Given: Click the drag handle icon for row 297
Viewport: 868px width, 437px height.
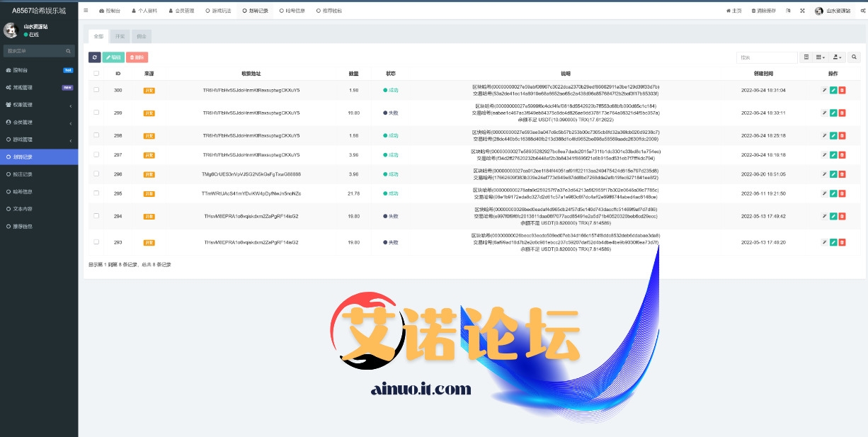Looking at the screenshot, I should click(824, 154).
